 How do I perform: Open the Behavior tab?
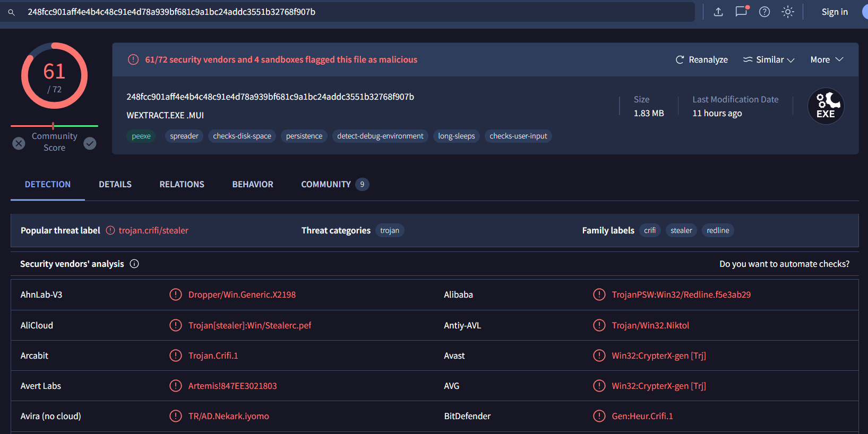[253, 184]
